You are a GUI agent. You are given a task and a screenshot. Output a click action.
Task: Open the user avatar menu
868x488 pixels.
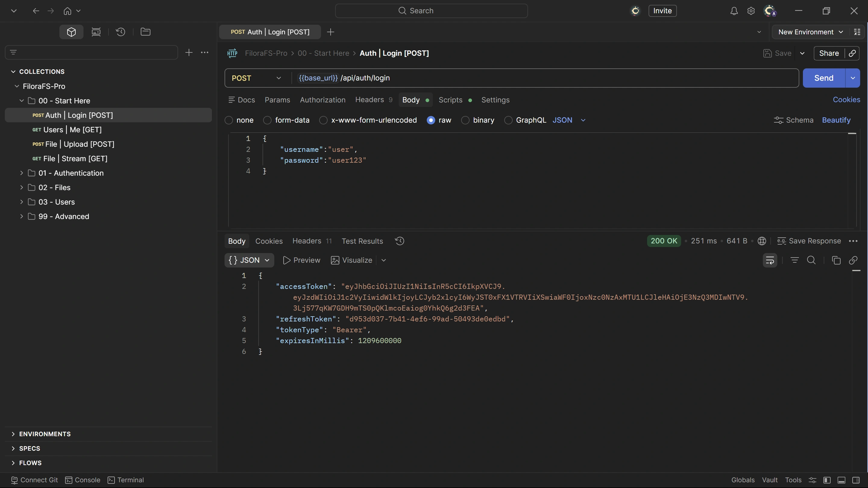pos(770,11)
